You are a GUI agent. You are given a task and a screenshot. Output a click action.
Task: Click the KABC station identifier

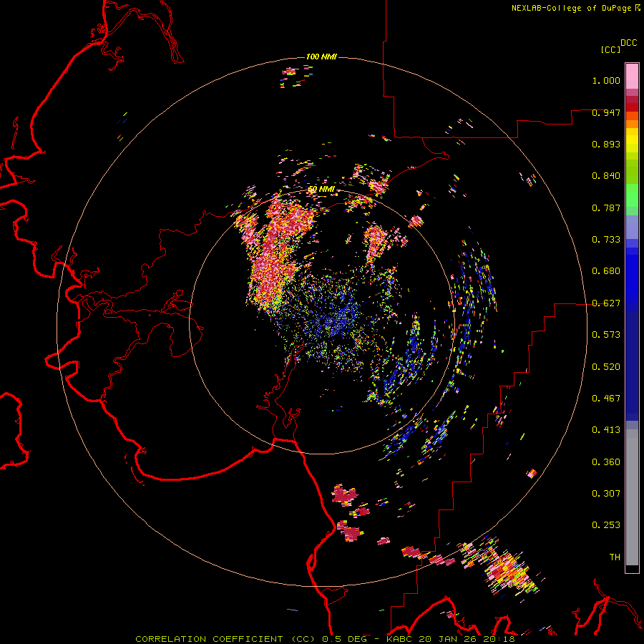pos(399,639)
